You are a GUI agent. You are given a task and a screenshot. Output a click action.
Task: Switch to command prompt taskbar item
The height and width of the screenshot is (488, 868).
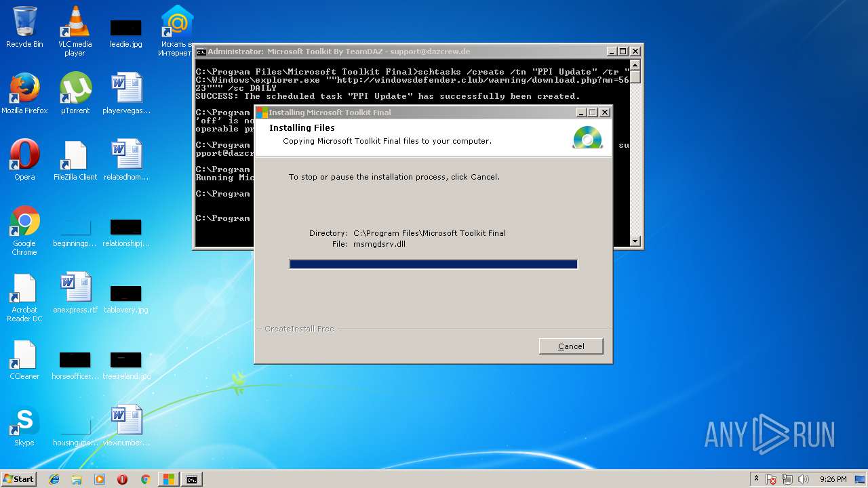tap(192, 479)
